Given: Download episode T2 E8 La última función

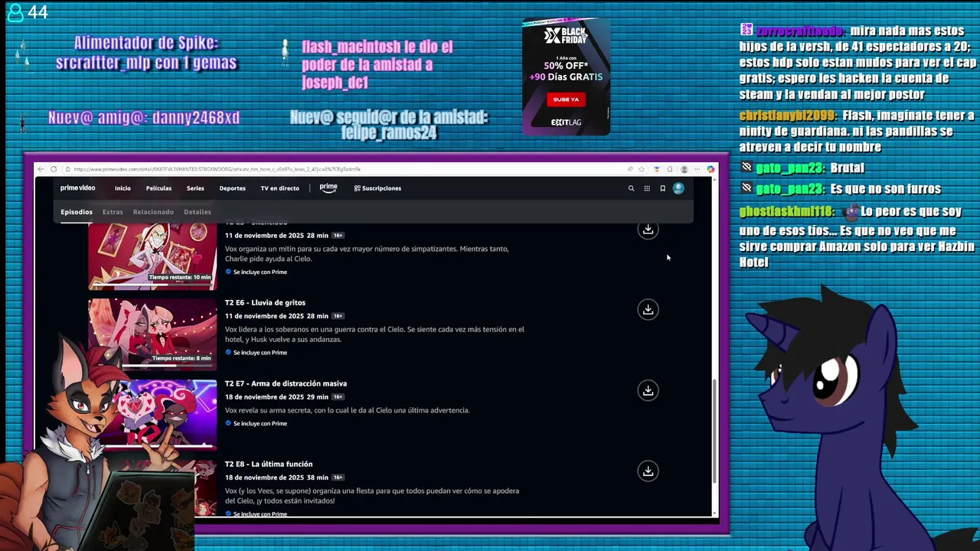Looking at the screenshot, I should (x=648, y=471).
